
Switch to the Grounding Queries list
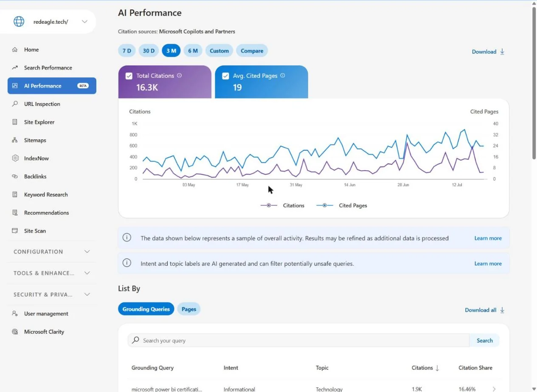point(146,309)
